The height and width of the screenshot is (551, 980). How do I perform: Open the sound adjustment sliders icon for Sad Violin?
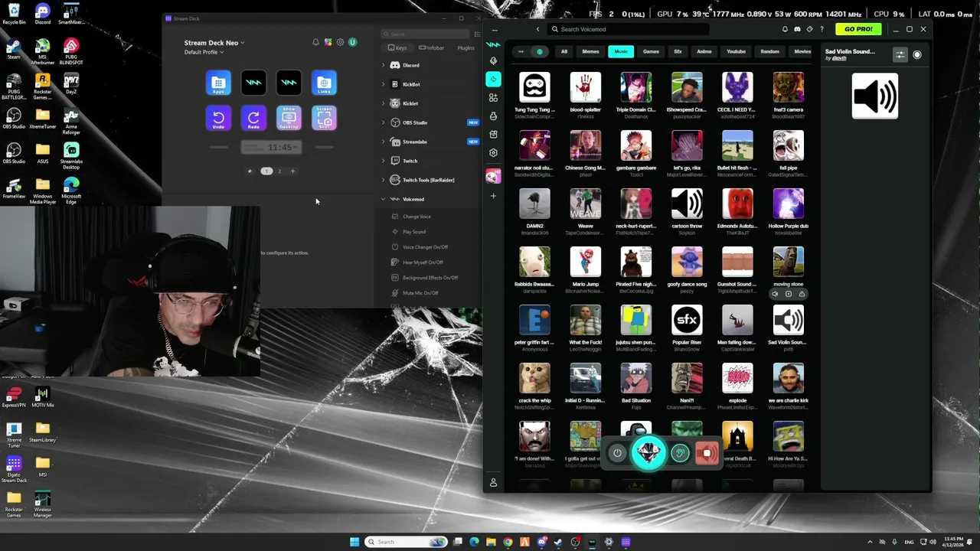pyautogui.click(x=900, y=54)
